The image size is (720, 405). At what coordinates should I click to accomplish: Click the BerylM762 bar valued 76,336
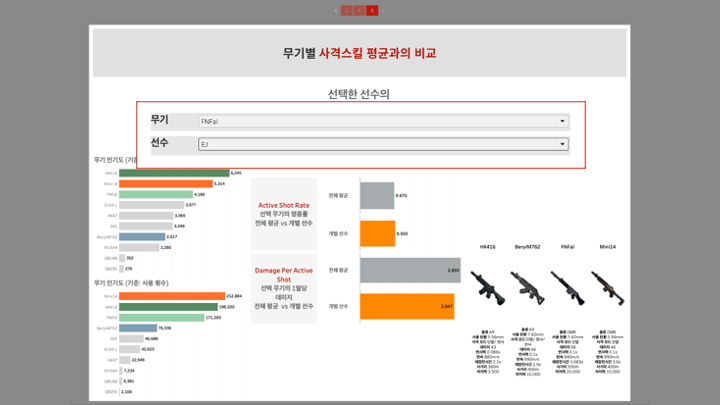click(x=138, y=328)
